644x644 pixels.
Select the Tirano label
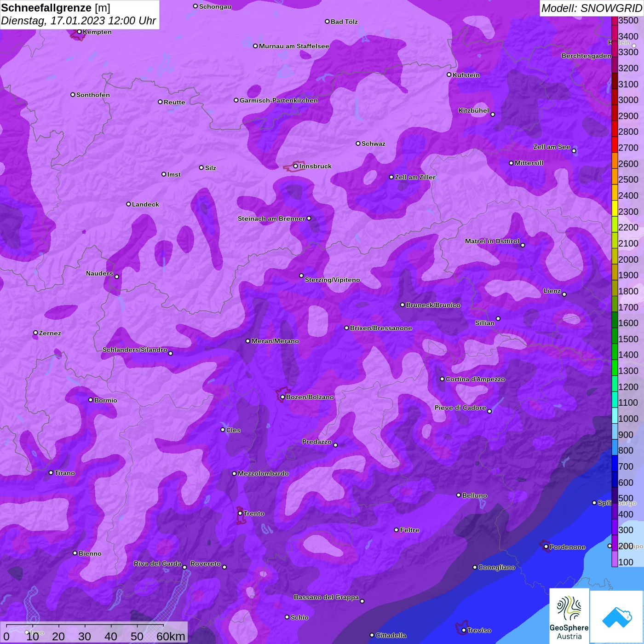coord(65,473)
